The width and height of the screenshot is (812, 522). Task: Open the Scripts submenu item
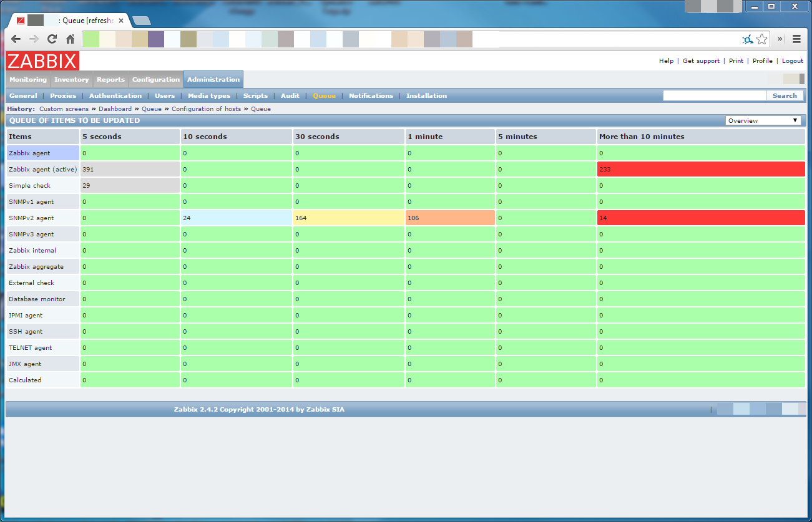255,96
